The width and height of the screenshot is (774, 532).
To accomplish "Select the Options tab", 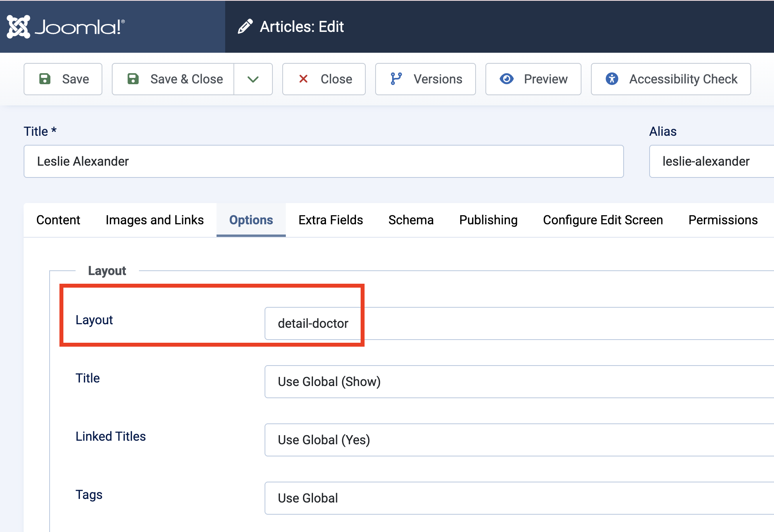I will [251, 220].
